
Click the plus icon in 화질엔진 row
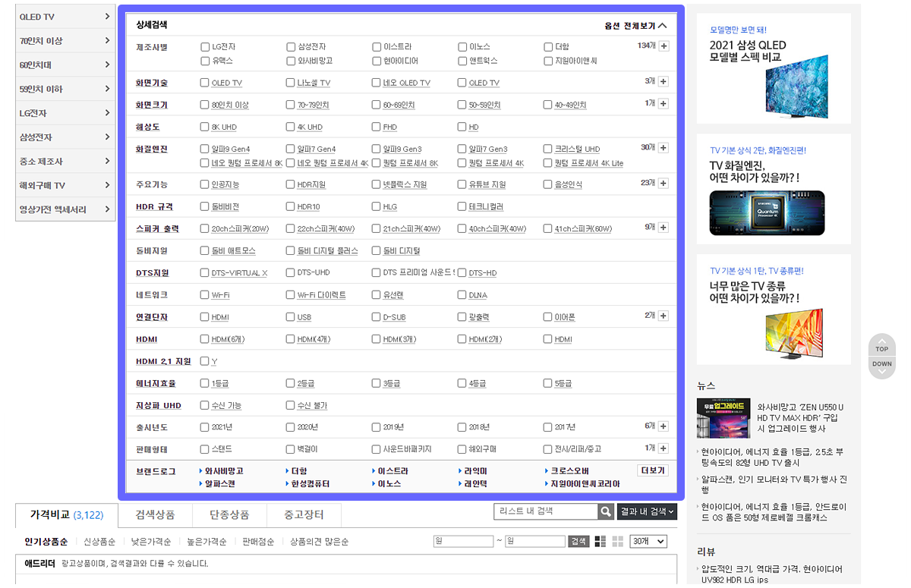pyautogui.click(x=664, y=148)
